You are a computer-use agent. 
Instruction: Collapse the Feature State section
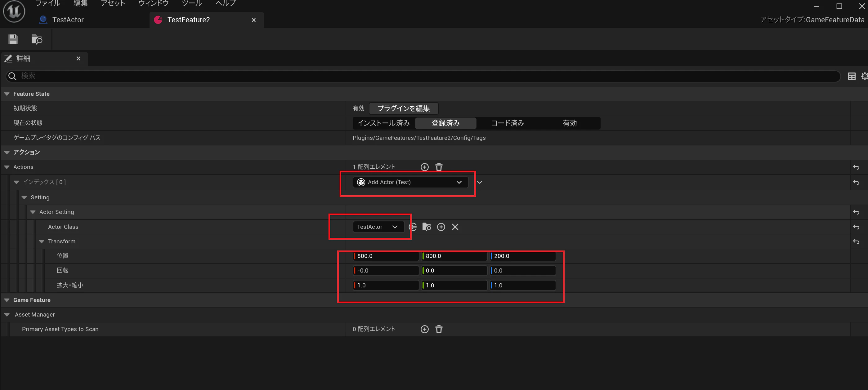tap(7, 94)
